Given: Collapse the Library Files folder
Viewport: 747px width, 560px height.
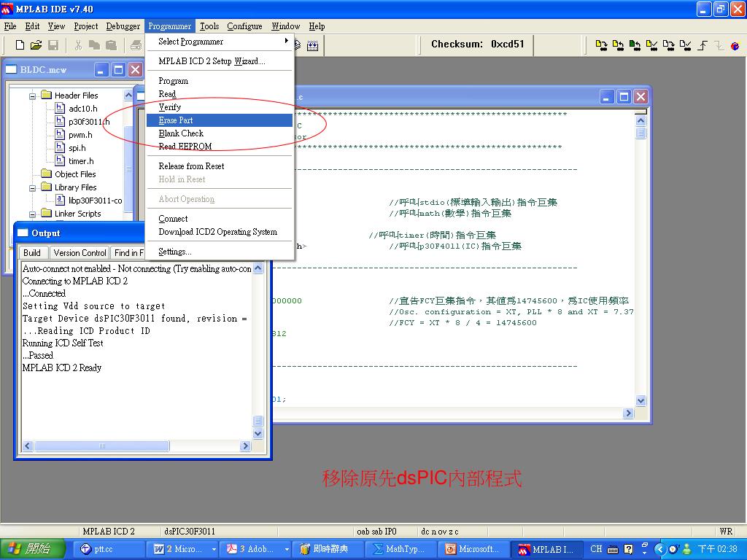Looking at the screenshot, I should click(32, 187).
